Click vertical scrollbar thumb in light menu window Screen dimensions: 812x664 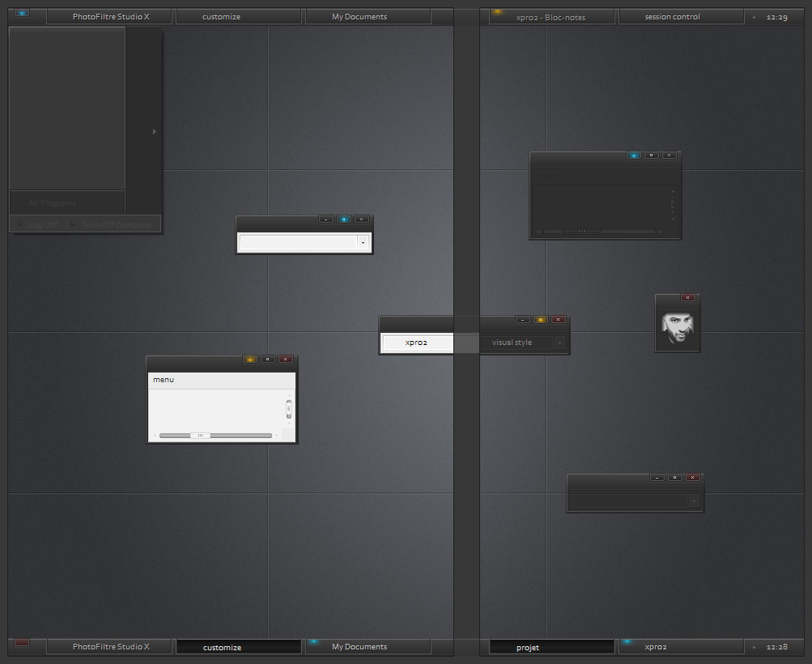pyautogui.click(x=289, y=409)
